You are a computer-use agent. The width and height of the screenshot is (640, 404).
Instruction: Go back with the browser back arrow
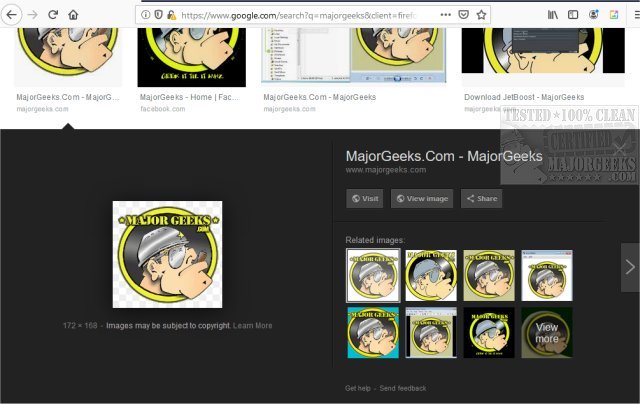pyautogui.click(x=11, y=15)
